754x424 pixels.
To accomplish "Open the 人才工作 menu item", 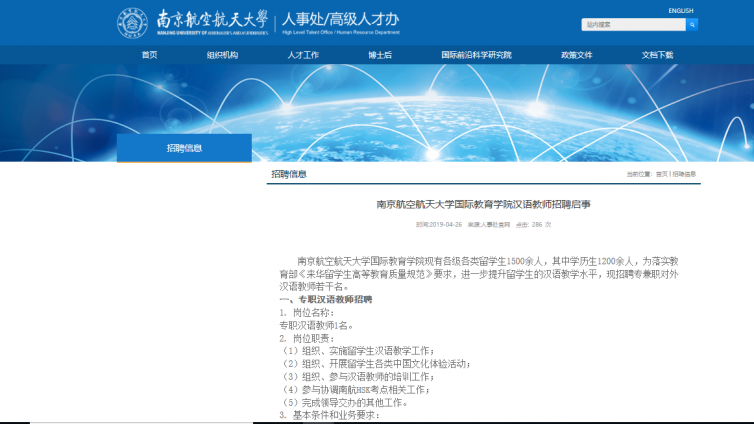I will pyautogui.click(x=303, y=55).
